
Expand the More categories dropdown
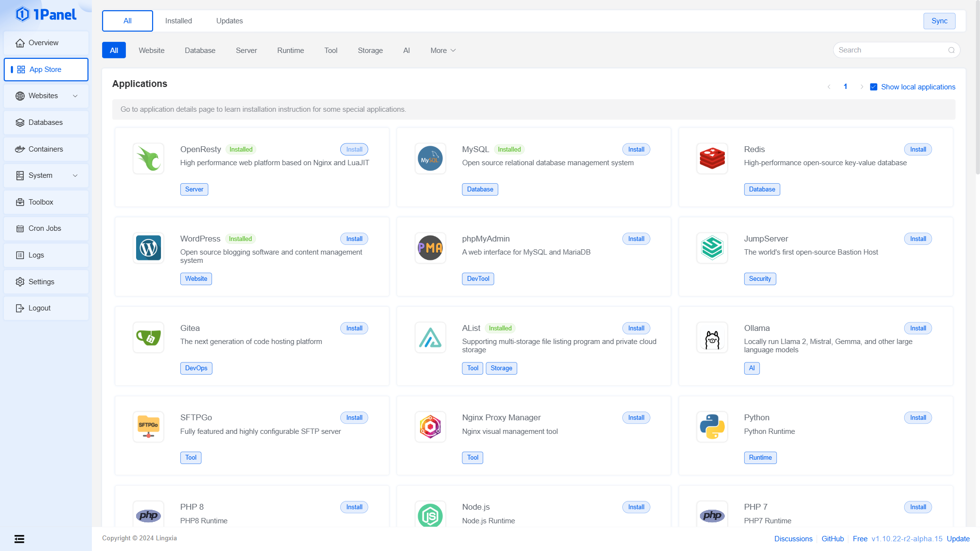pyautogui.click(x=443, y=51)
